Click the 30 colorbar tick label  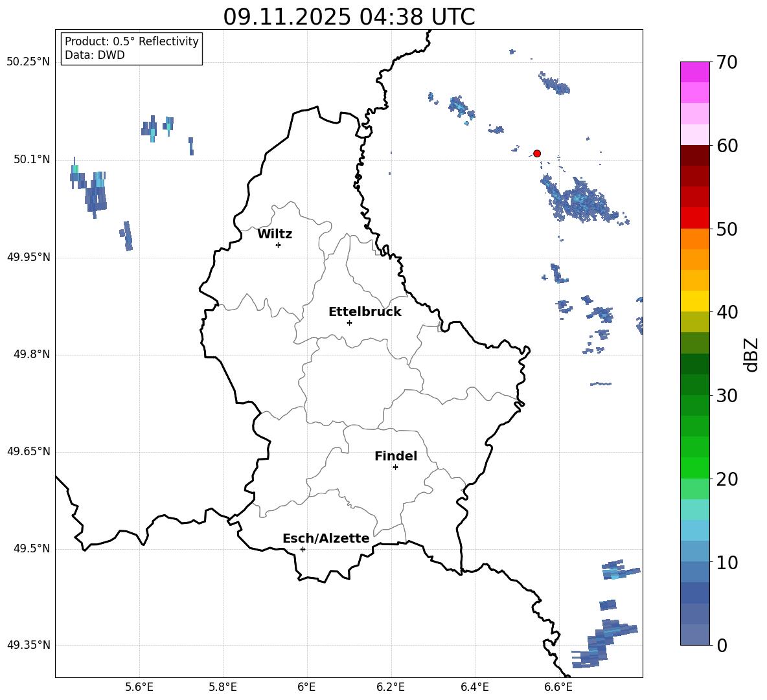727,396
